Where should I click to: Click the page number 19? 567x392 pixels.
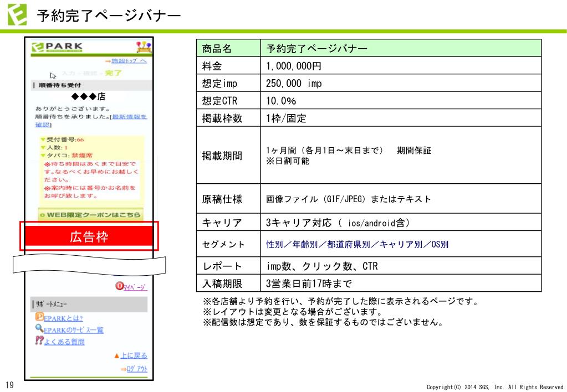coord(9,385)
